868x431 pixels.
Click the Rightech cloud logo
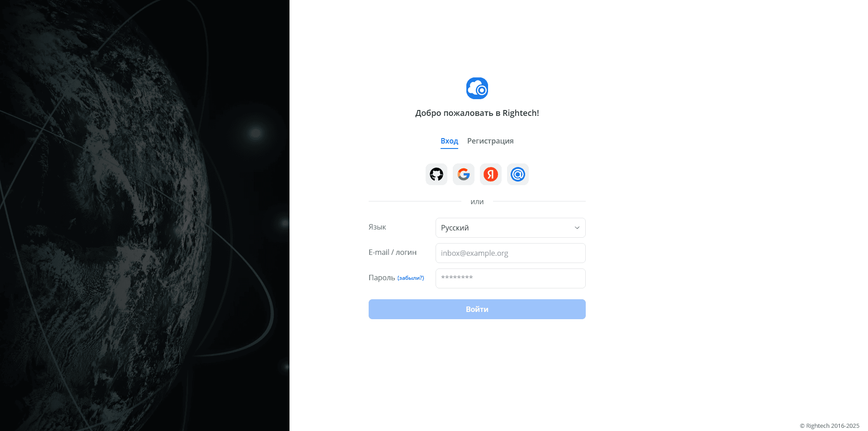[477, 88]
